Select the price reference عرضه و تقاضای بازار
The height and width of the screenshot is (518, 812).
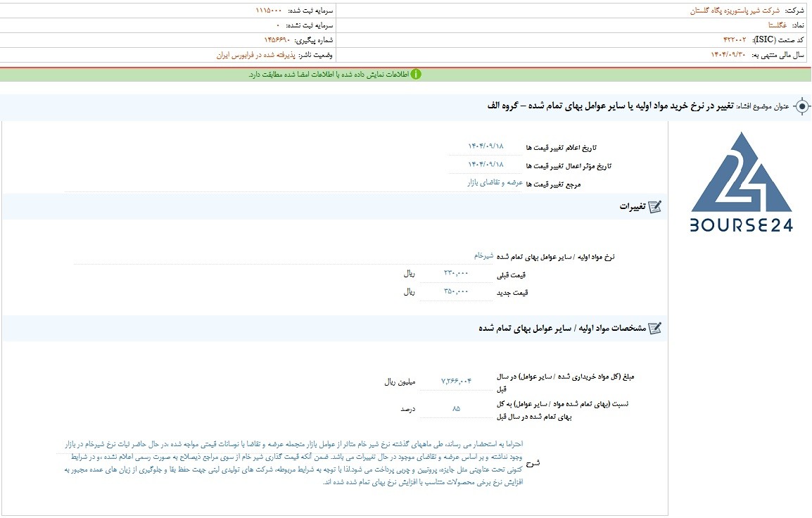(495, 182)
